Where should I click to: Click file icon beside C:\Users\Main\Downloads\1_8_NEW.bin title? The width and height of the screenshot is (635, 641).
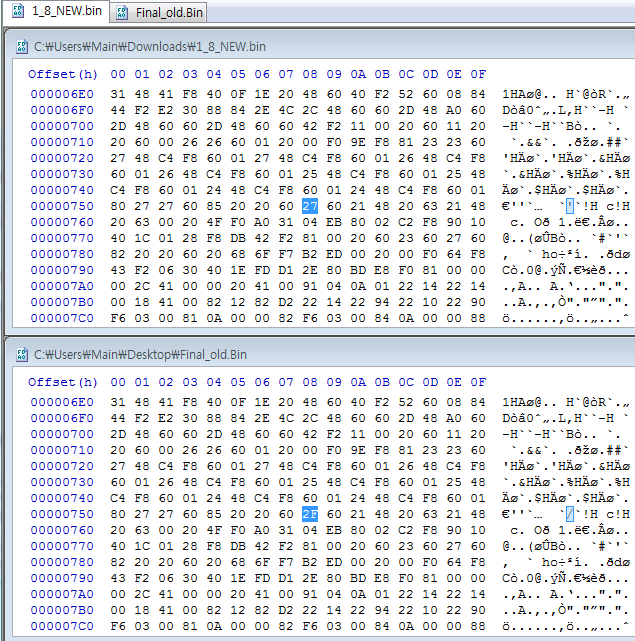point(22,47)
